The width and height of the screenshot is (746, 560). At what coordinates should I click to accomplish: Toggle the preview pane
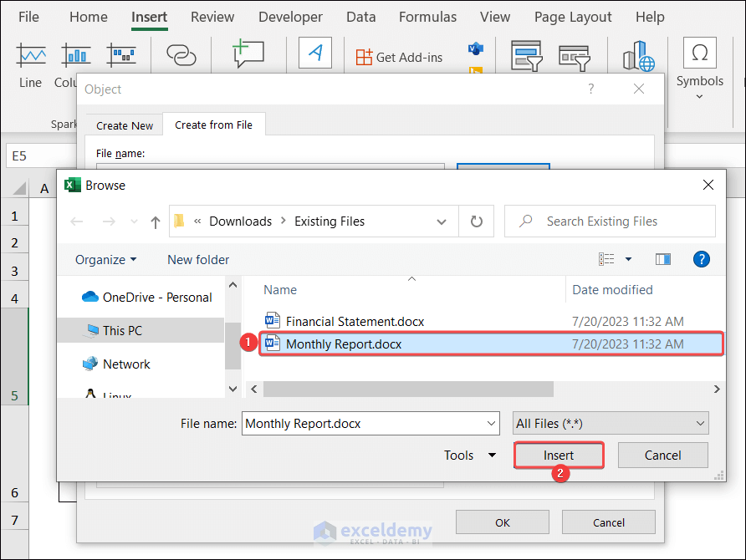coord(662,259)
